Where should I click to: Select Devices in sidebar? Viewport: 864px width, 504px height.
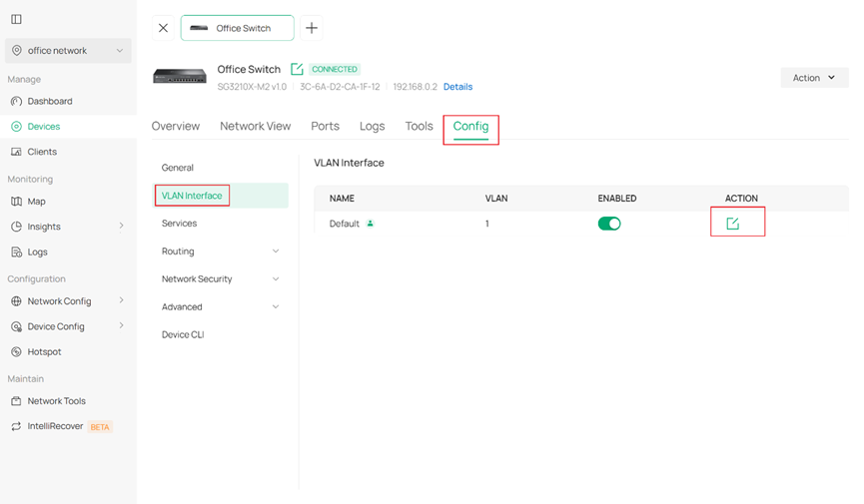(44, 127)
